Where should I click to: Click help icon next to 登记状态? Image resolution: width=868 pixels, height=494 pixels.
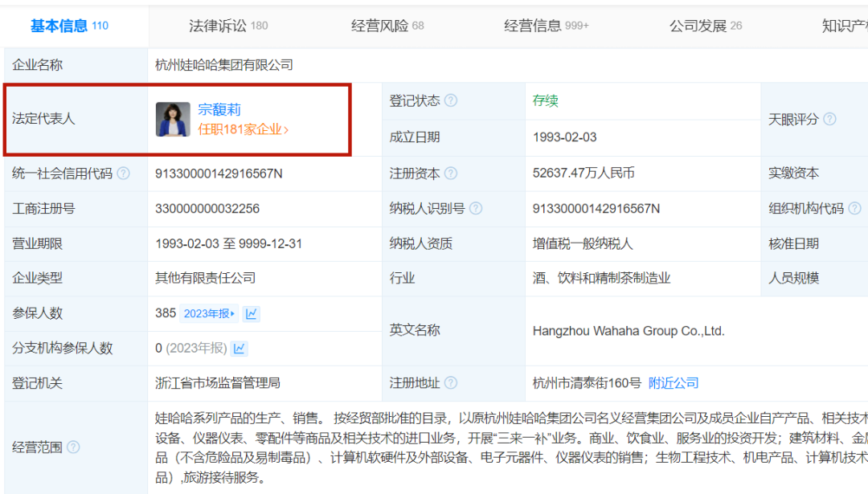451,100
